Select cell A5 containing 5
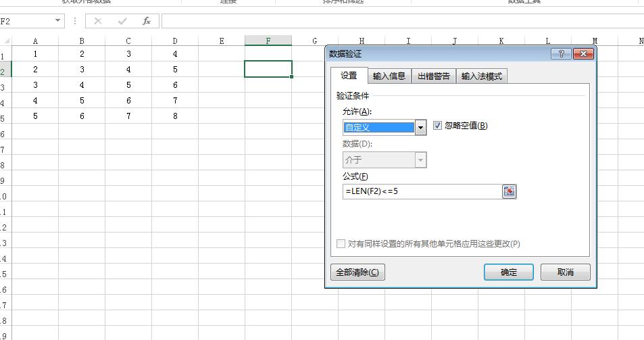The width and height of the screenshot is (644, 340). [x=35, y=116]
